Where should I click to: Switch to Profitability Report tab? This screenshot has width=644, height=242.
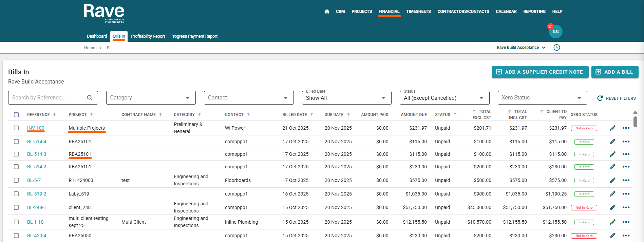(x=148, y=36)
